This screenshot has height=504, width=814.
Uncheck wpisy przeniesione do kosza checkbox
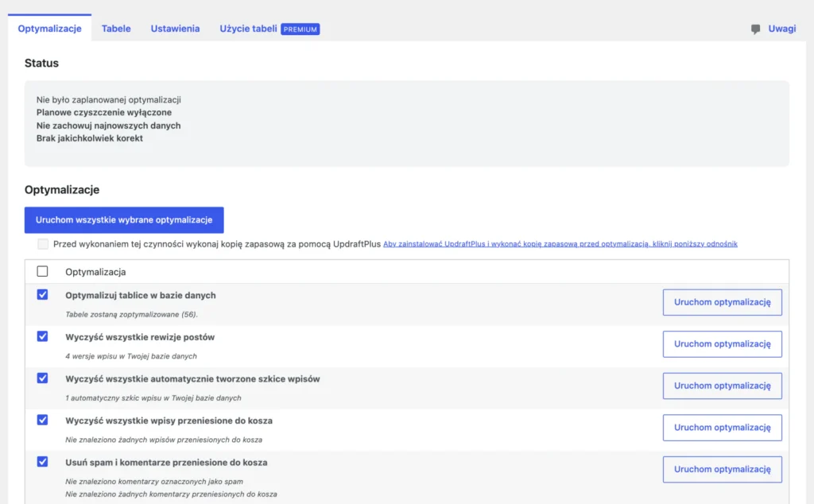tap(43, 420)
